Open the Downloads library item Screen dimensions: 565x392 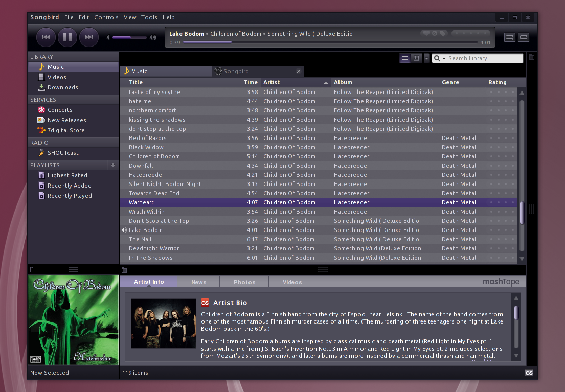click(x=74, y=87)
